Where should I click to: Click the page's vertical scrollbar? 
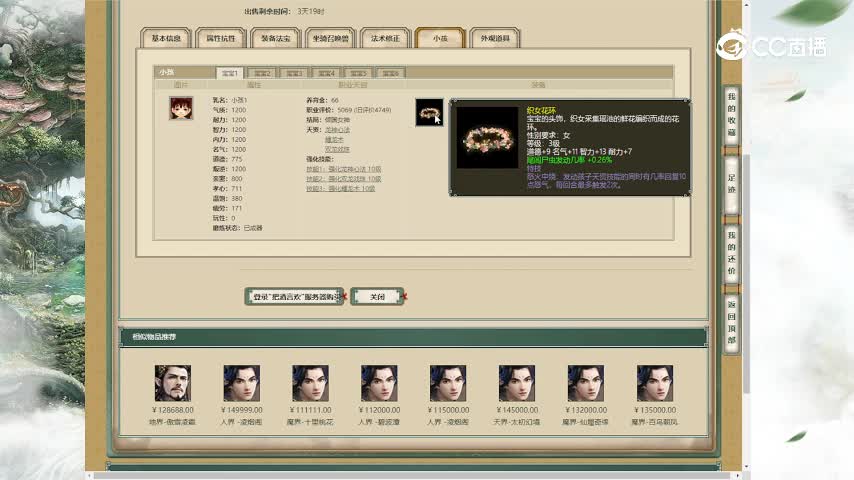pos(747,272)
